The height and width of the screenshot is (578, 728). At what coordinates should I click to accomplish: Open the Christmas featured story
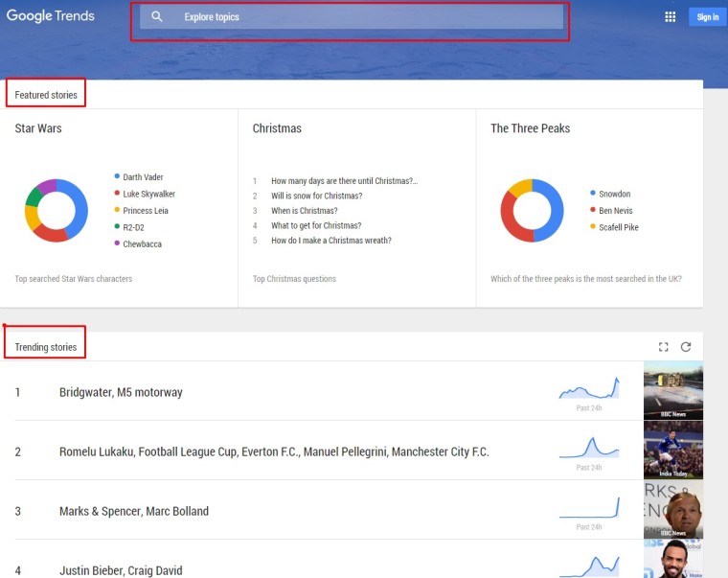point(277,128)
